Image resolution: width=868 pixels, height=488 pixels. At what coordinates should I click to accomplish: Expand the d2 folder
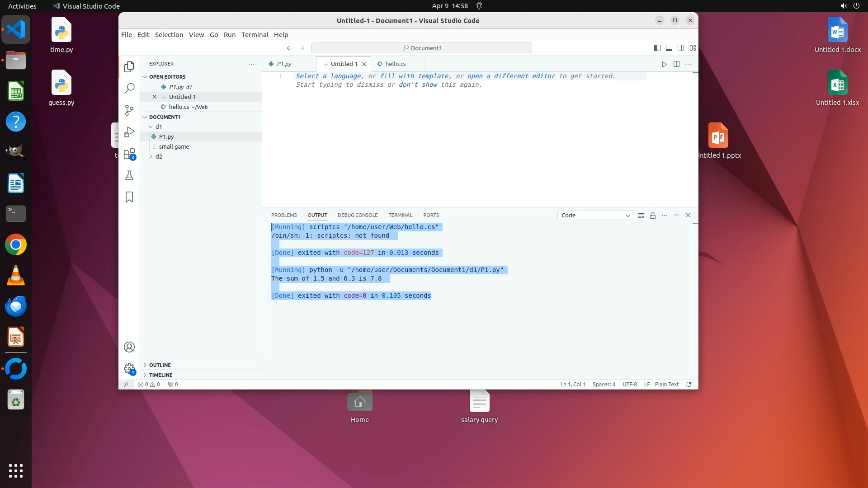click(x=159, y=156)
